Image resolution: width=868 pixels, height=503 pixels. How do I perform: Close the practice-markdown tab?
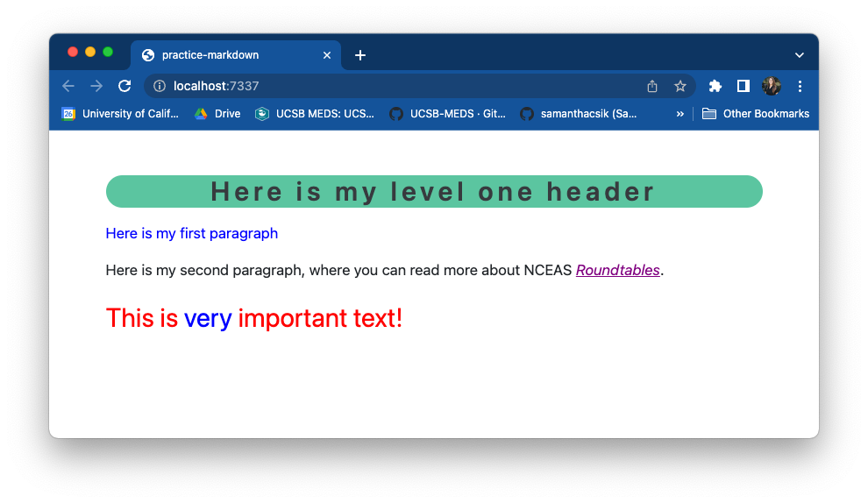point(327,55)
